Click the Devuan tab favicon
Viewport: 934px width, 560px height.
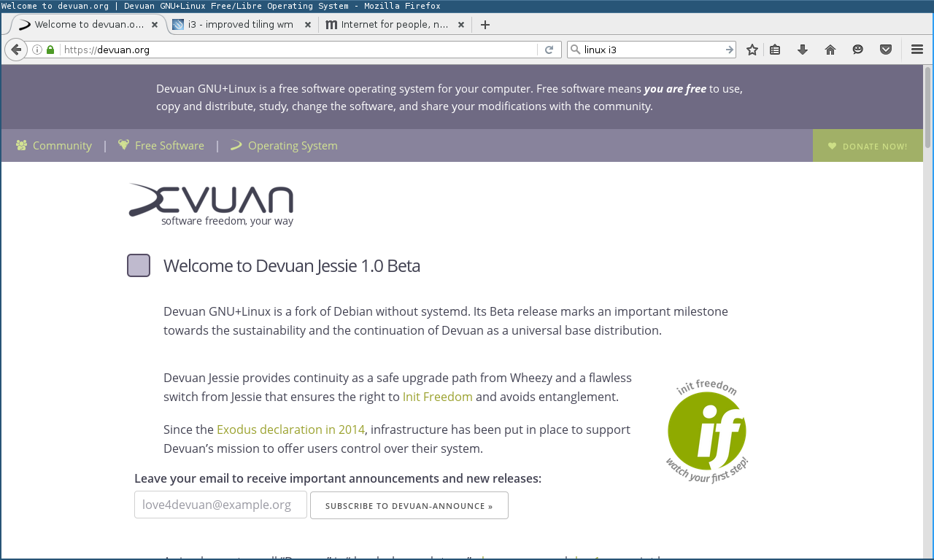(25, 25)
